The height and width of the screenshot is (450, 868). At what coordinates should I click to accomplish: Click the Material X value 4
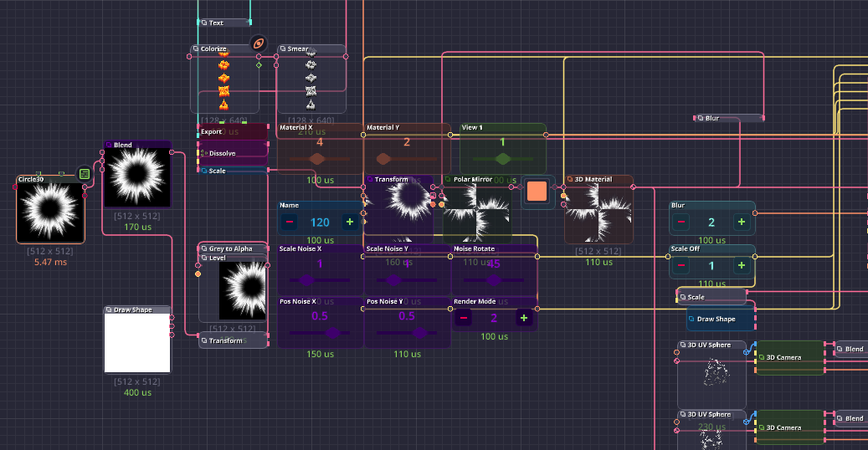click(x=320, y=142)
